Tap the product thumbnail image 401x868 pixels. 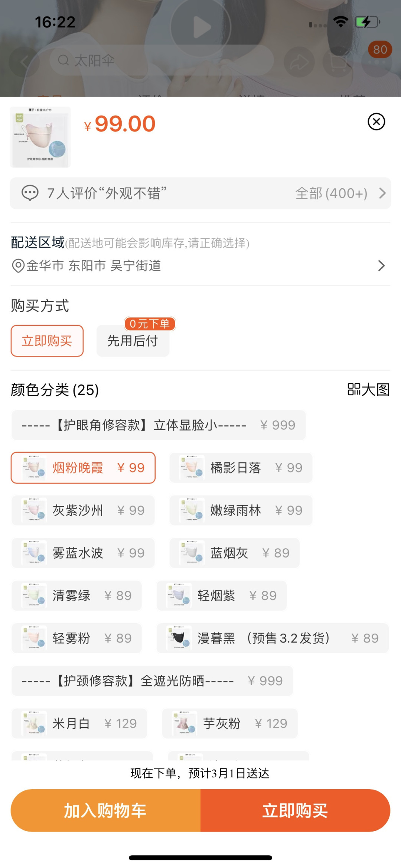click(40, 137)
